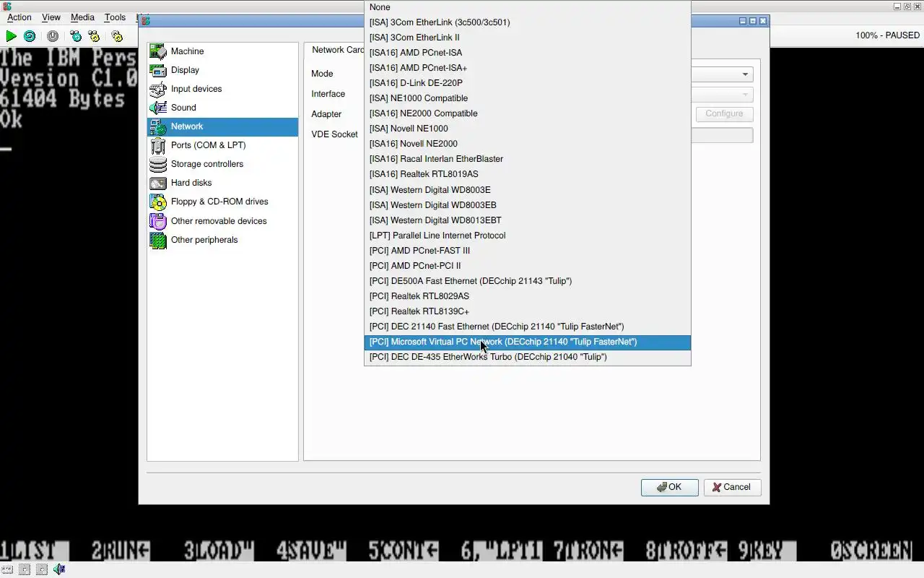Viewport: 924px width, 578px height.
Task: Select [ISA] 3Com EtherLink II
Action: click(x=527, y=38)
